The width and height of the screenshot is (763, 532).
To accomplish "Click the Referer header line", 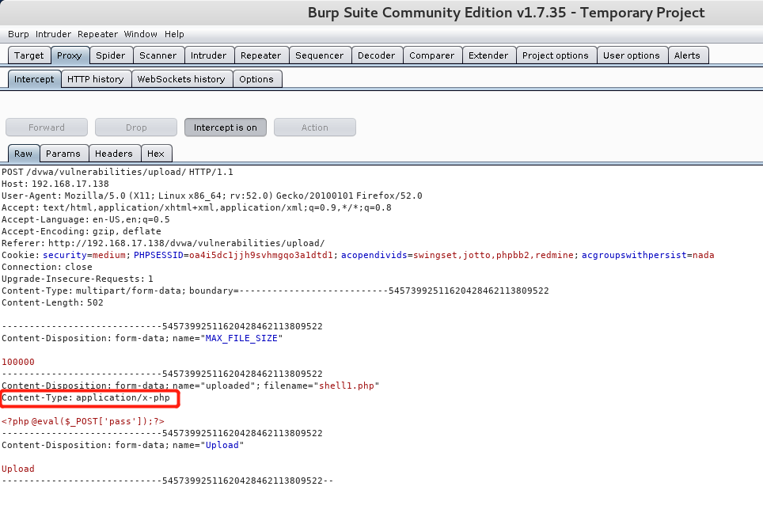I will (x=163, y=243).
